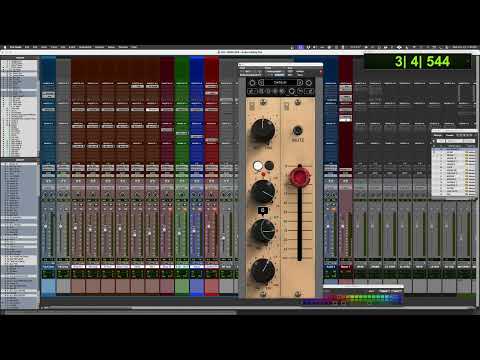This screenshot has width=480, height=360.
Task: Open the File menu
Action: point(27,47)
